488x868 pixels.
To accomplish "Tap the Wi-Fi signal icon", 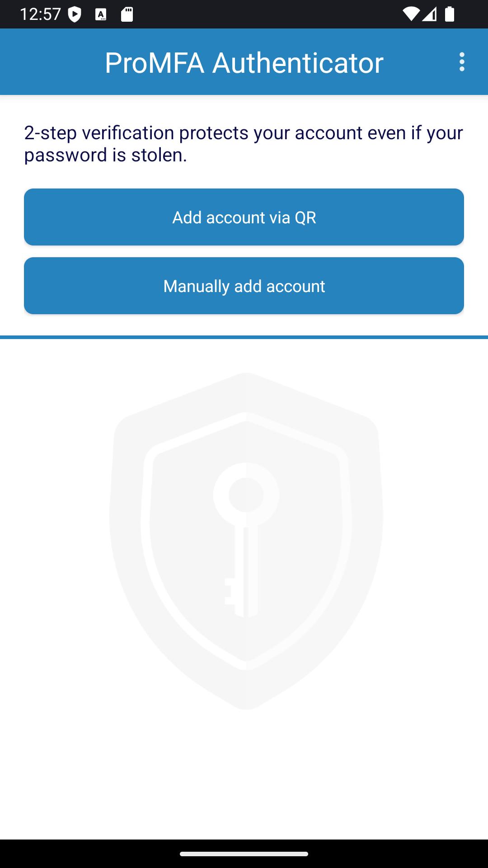I will pyautogui.click(x=411, y=14).
